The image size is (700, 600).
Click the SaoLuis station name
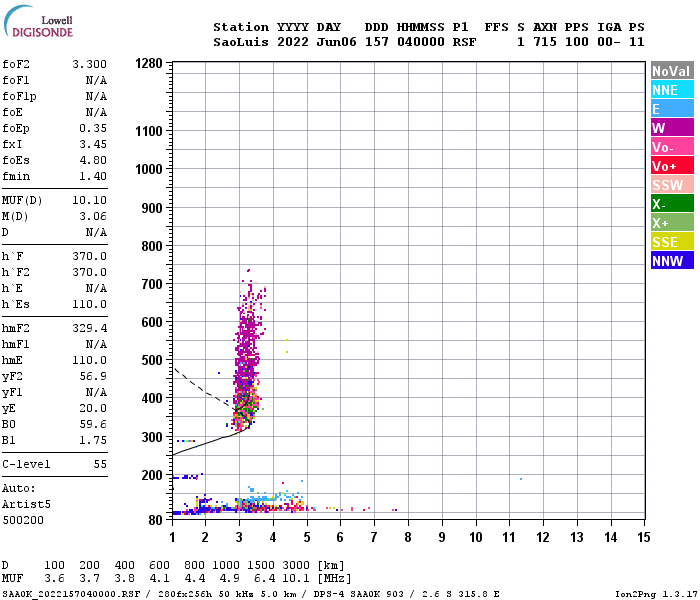pyautogui.click(x=241, y=42)
